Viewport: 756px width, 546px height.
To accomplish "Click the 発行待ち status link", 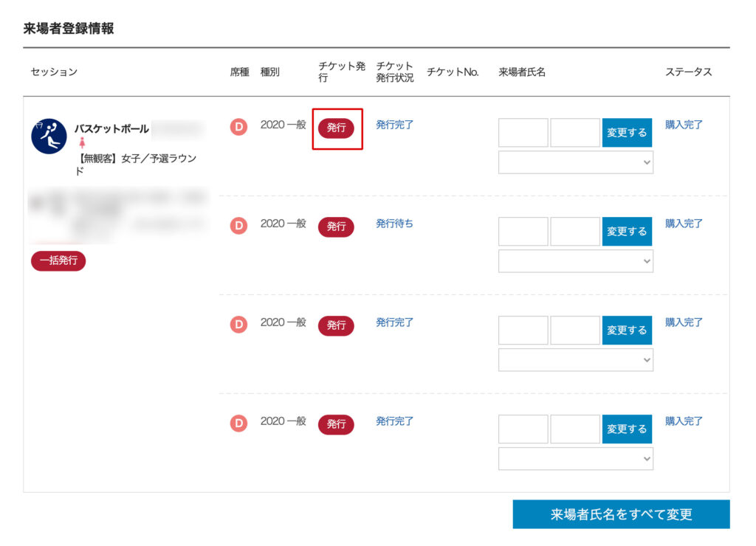I will pos(394,224).
